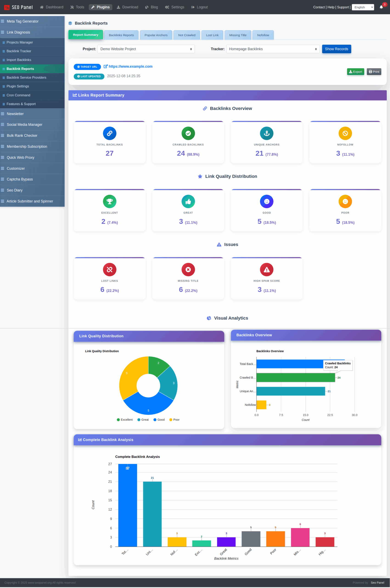Click the pink Missing Title chart bar
390x588 pixels.
point(300,538)
